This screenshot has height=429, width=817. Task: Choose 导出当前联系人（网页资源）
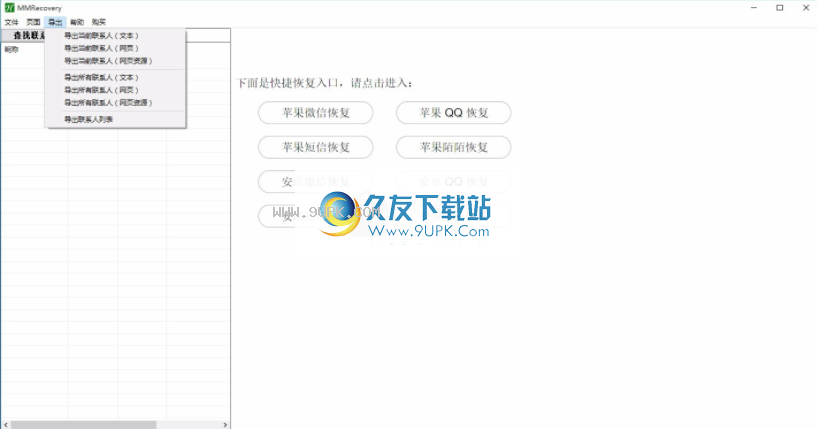click(x=115, y=61)
